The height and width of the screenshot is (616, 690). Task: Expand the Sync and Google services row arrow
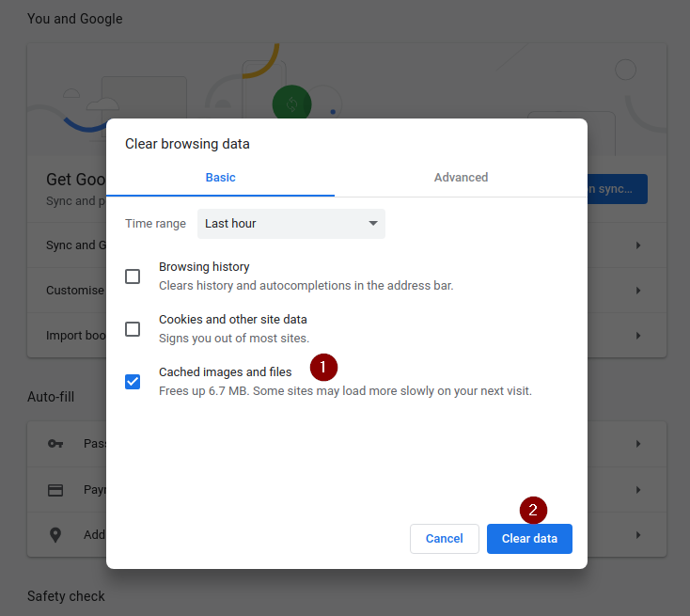tap(638, 245)
